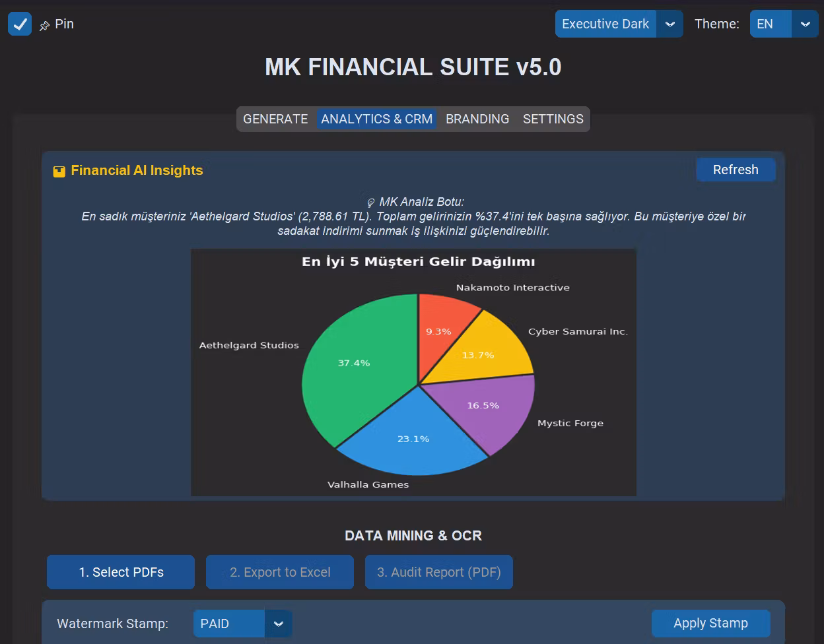Go to the SETTINGS tab
824x644 pixels.
point(553,119)
